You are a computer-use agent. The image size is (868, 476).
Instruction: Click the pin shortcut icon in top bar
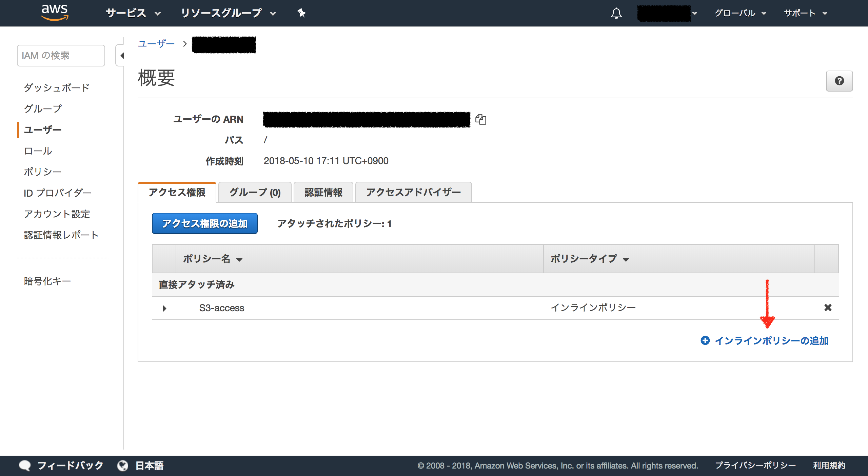click(301, 13)
